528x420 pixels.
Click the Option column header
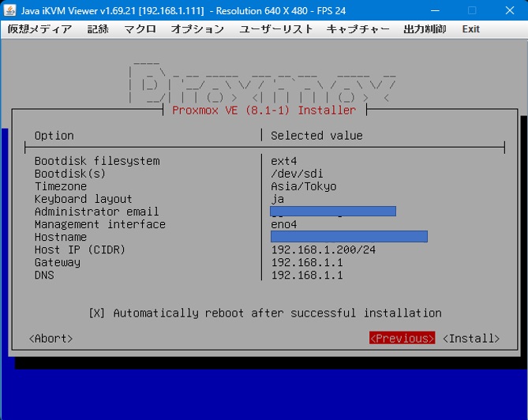click(x=54, y=136)
